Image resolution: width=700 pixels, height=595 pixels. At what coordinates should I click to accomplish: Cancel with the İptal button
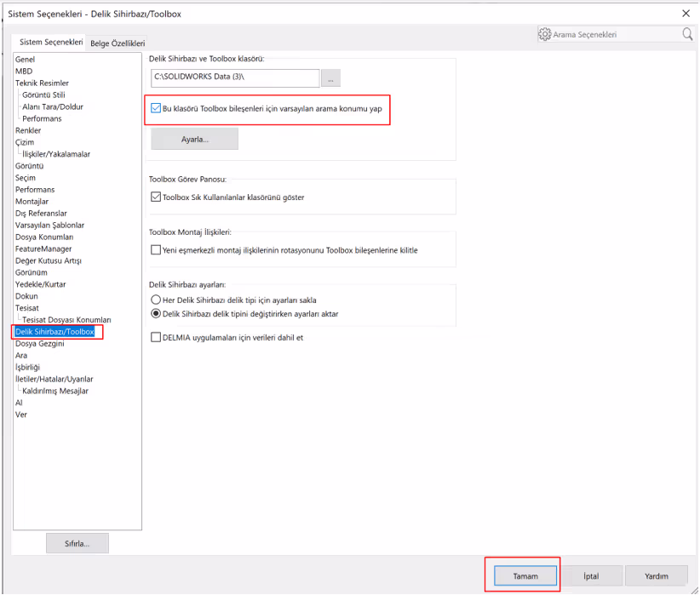click(591, 576)
